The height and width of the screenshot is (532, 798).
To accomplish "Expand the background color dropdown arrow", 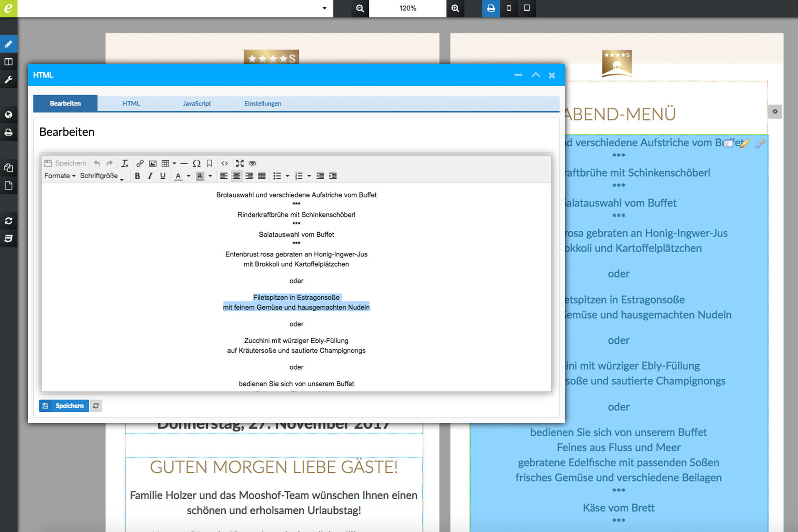I will (x=210, y=176).
